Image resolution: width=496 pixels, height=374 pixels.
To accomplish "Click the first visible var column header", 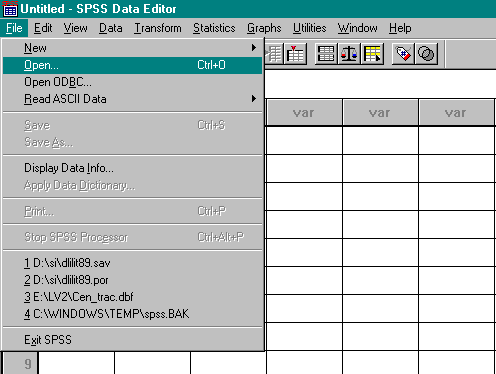I will pos(304,113).
